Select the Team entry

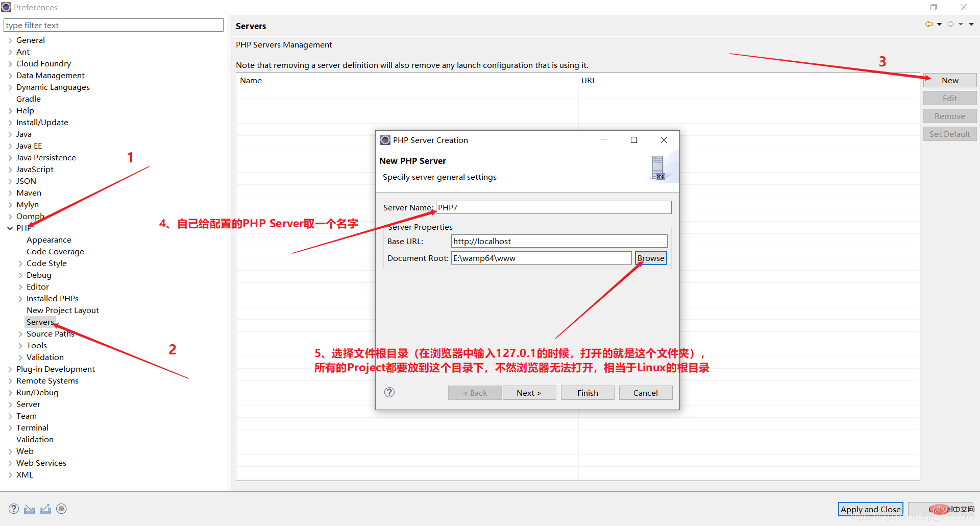click(x=27, y=416)
